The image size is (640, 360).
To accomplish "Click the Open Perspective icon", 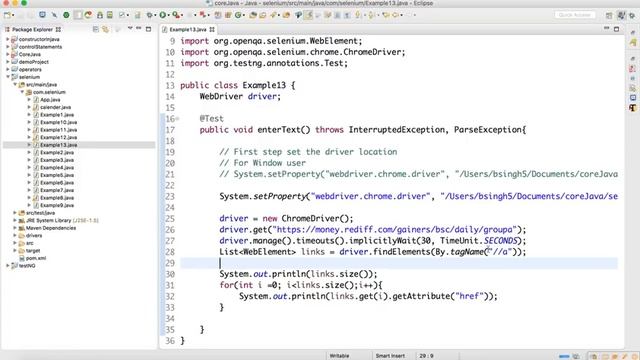I will (x=609, y=16).
